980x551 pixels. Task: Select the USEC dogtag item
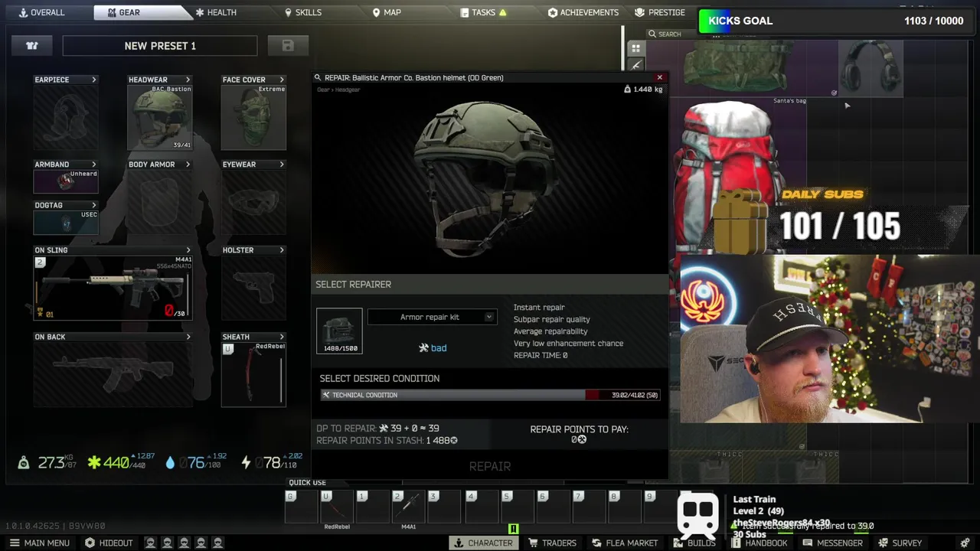(x=66, y=222)
